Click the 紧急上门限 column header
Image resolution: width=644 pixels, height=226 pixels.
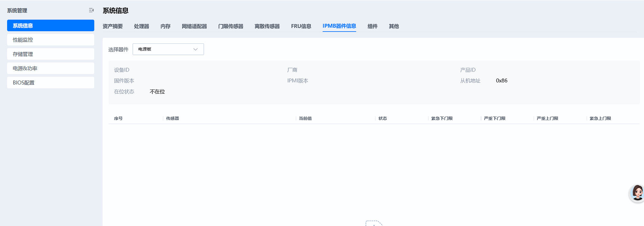pyautogui.click(x=600, y=118)
